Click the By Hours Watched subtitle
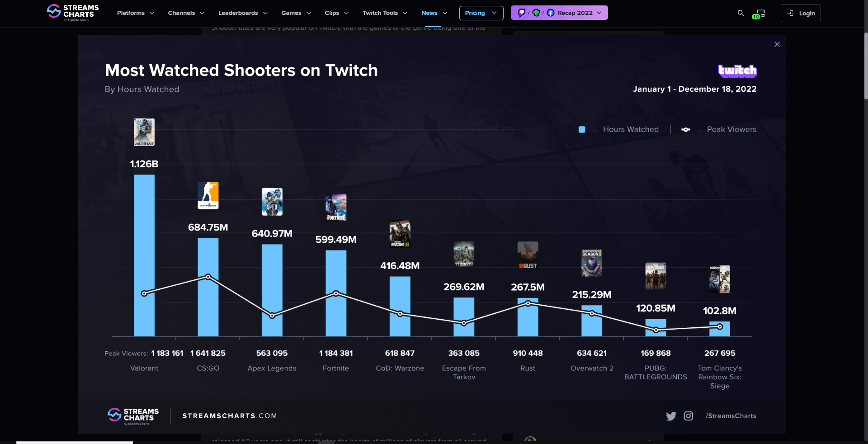868x444 pixels. coord(142,90)
